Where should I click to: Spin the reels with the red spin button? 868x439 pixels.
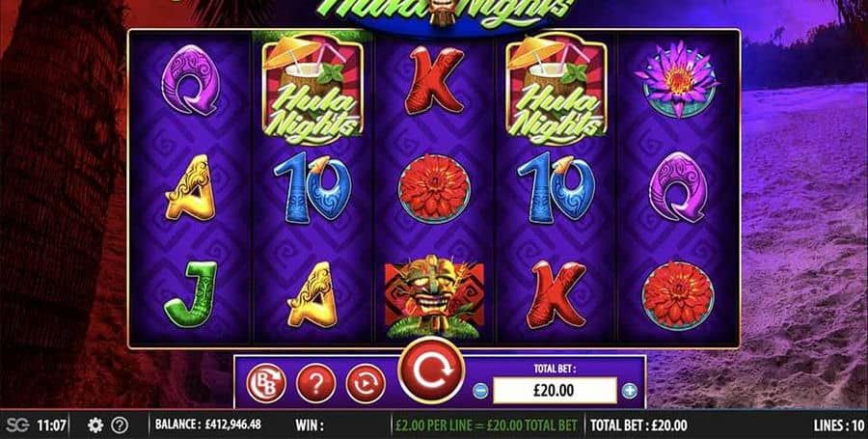(x=431, y=370)
